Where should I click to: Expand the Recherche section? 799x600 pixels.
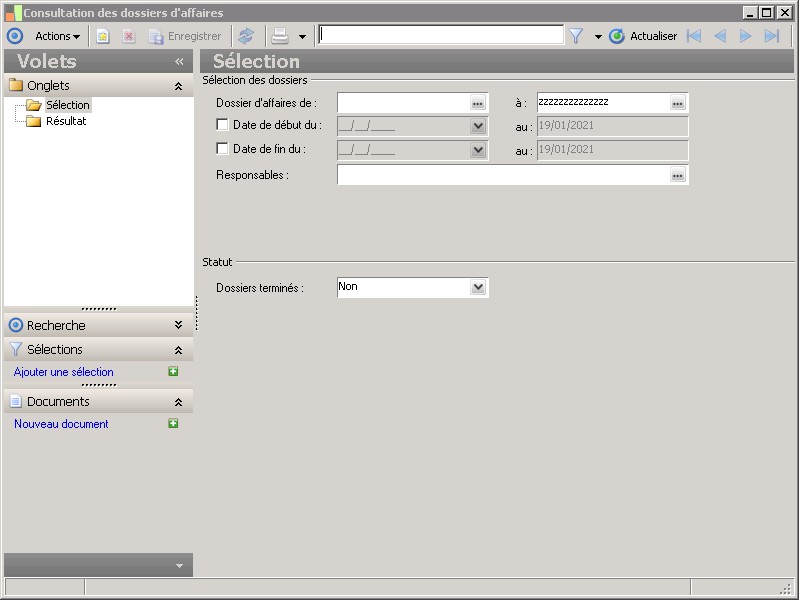pos(178,325)
